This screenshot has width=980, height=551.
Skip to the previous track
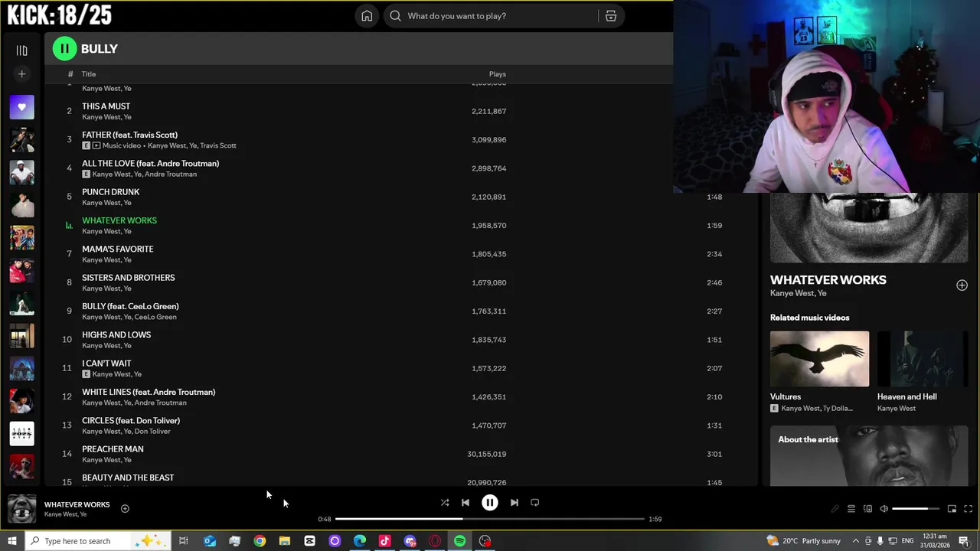point(465,503)
